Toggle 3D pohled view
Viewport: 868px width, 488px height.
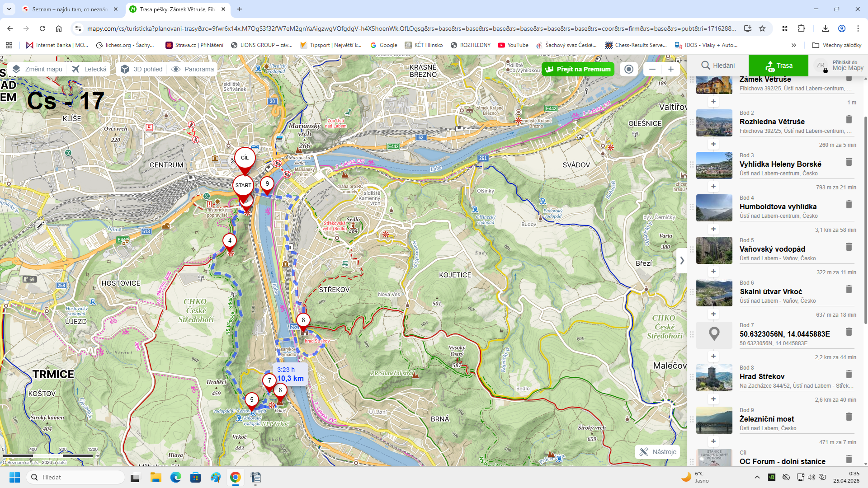142,69
